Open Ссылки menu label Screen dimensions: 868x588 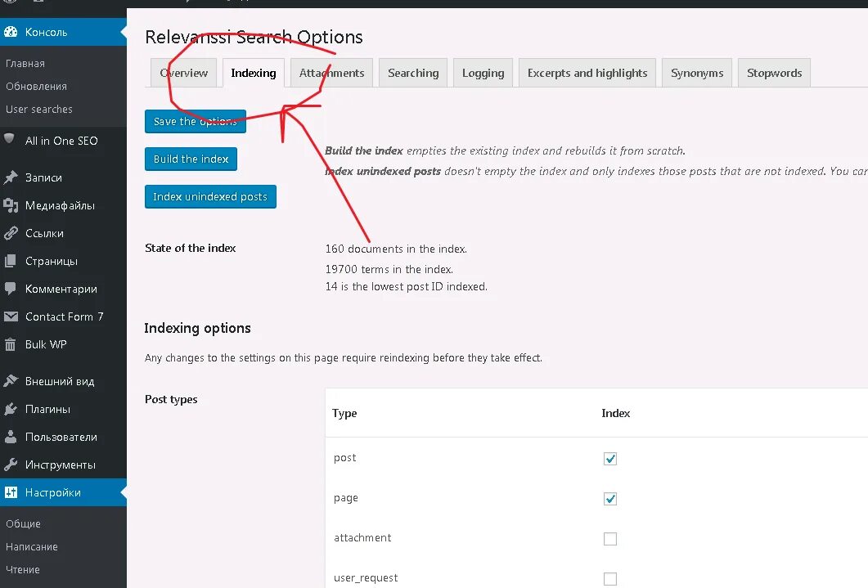coord(44,233)
